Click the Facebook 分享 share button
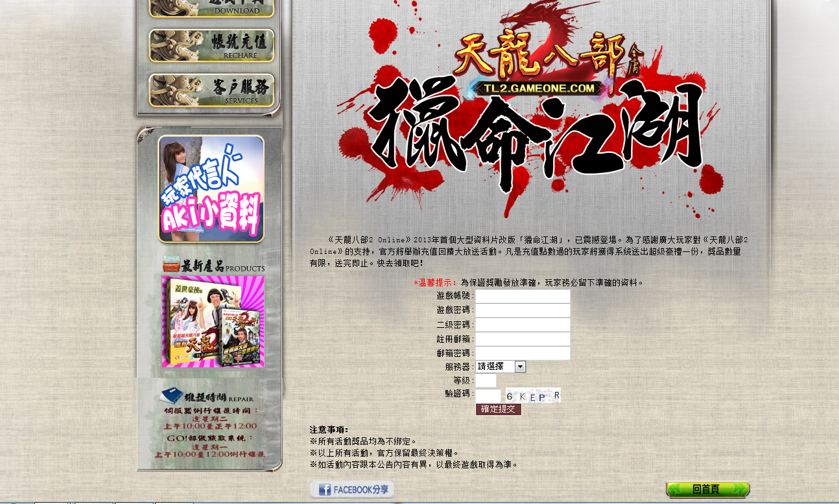 352,490
